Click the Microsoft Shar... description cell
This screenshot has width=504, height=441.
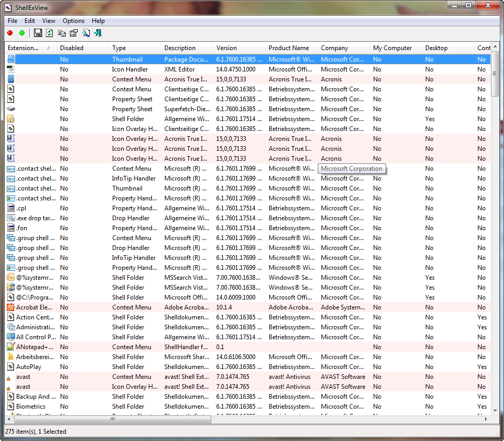(186, 357)
